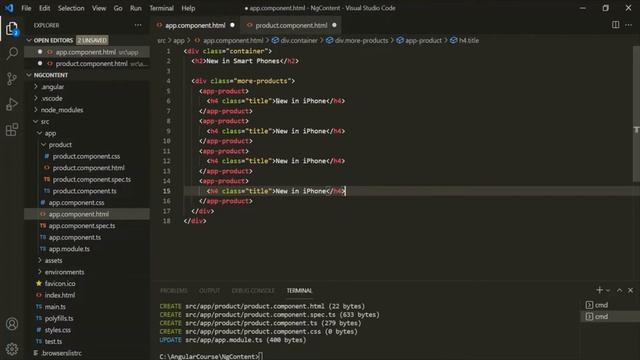Open app.component.css file
640x360 pixels.
point(76,202)
